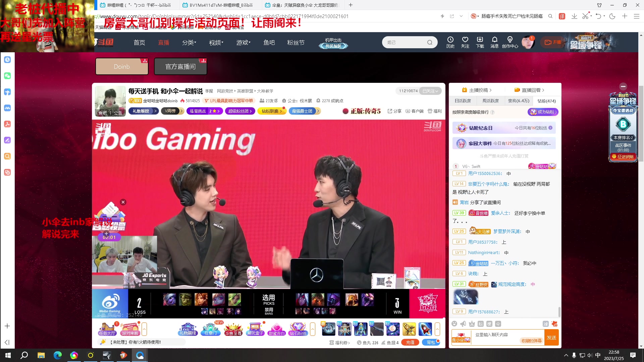This screenshot has height=362, width=644.
Task: Open the 下载 download icon in the header
Action: 480,42
